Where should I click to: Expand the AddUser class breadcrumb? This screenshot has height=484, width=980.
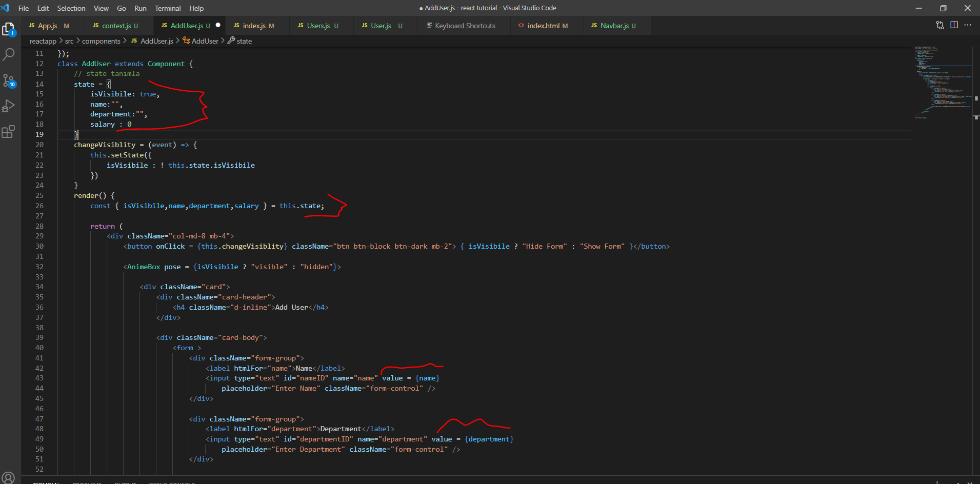coord(205,41)
